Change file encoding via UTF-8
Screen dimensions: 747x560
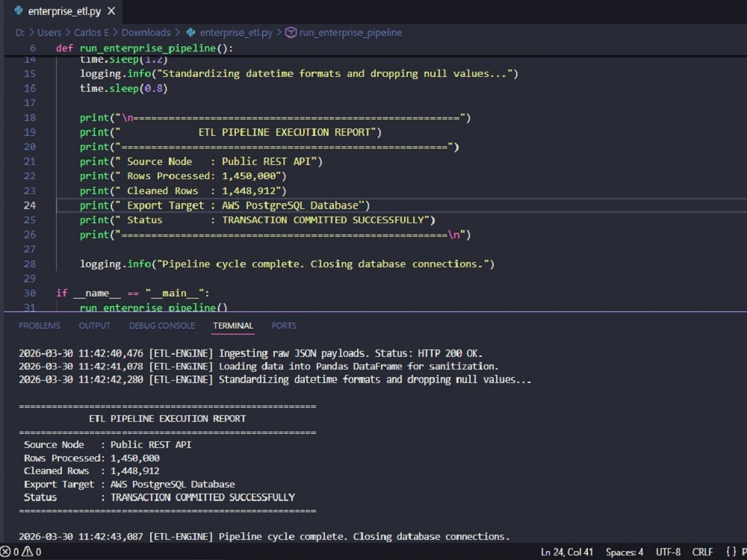(x=668, y=552)
